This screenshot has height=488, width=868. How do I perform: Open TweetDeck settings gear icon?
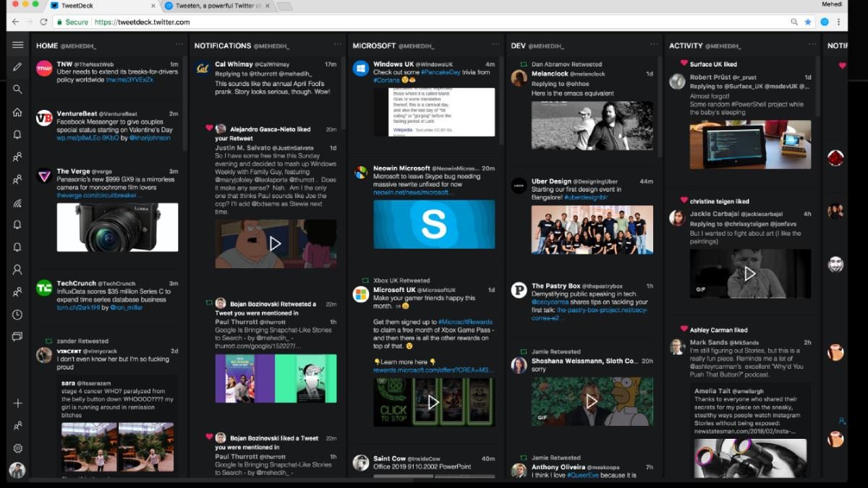17,448
